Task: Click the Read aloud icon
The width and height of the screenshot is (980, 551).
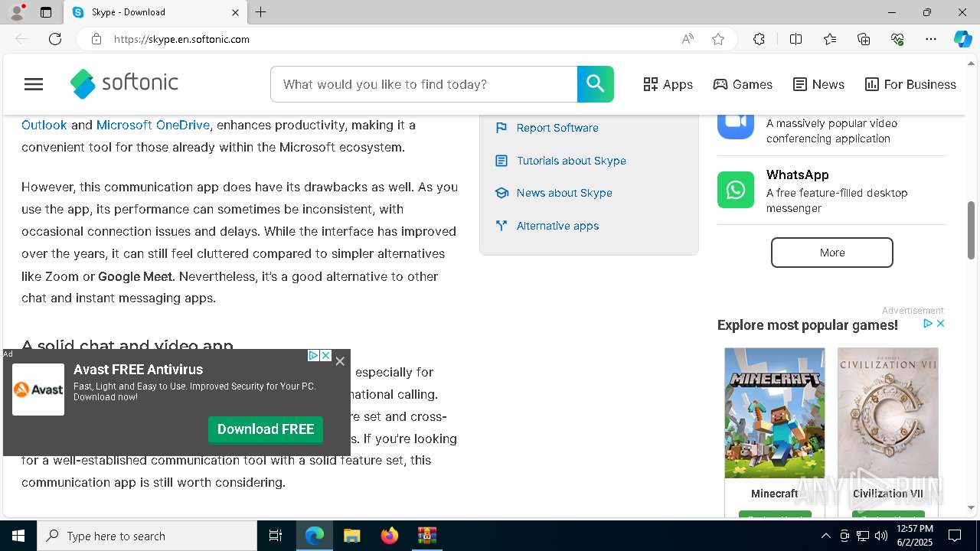Action: [x=688, y=39]
